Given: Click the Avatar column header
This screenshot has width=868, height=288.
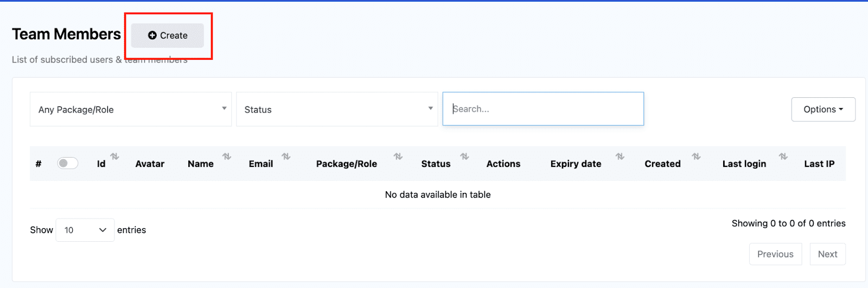Looking at the screenshot, I should pos(150,164).
